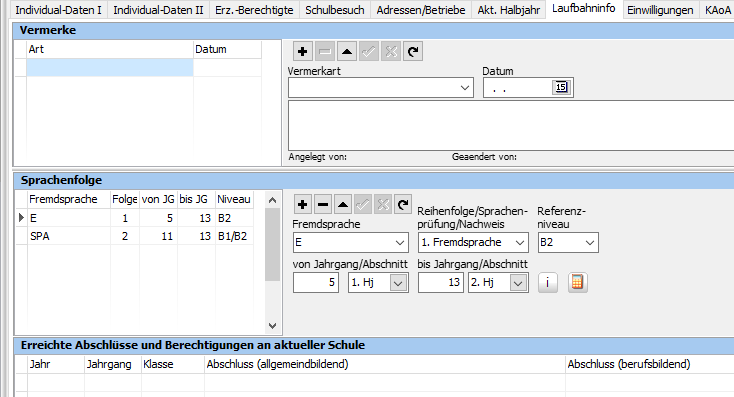Open the Erz.-Berechtigte tab
The width and height of the screenshot is (734, 397).
(254, 10)
